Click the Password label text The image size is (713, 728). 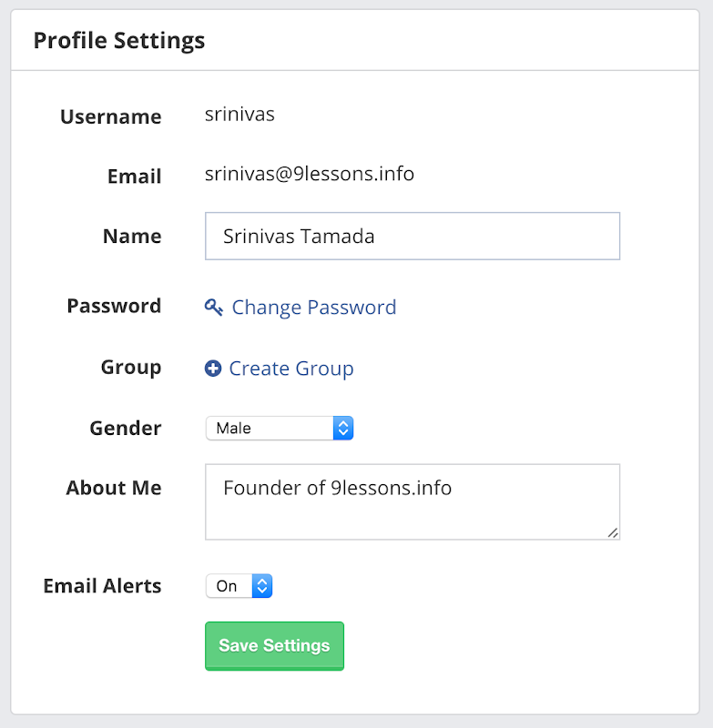click(x=114, y=306)
